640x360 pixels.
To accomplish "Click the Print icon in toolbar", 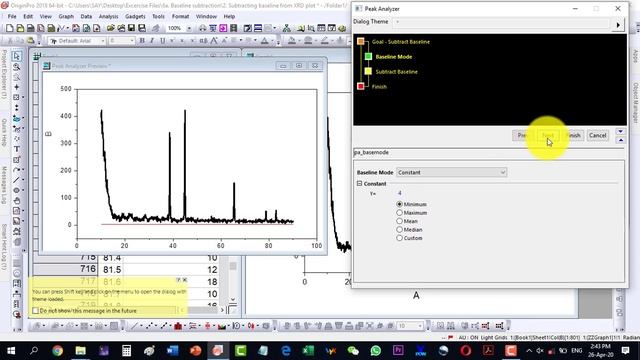I will [202, 28].
